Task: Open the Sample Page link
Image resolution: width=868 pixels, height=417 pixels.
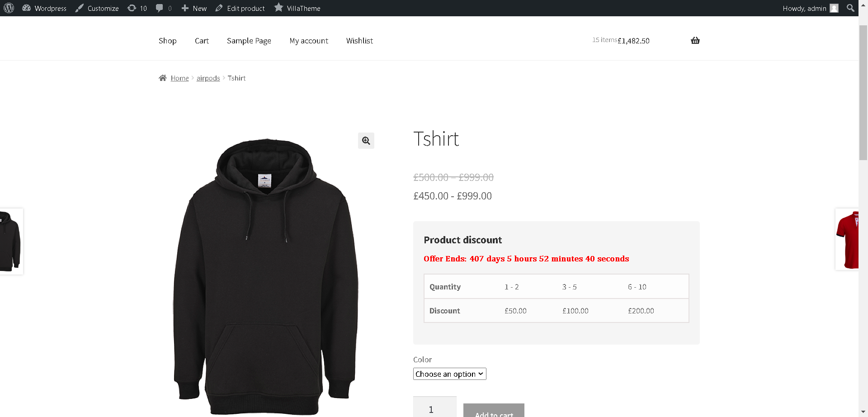Action: click(x=249, y=41)
